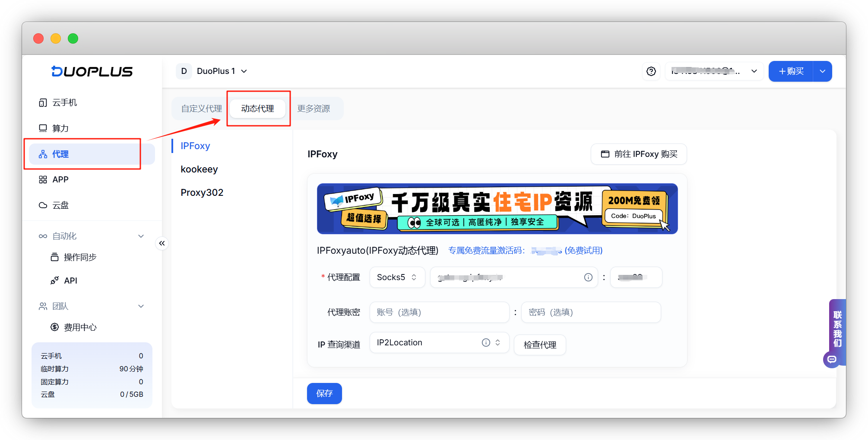Click the APP grid icon in sidebar
Viewport: 868px width, 440px height.
click(x=43, y=180)
